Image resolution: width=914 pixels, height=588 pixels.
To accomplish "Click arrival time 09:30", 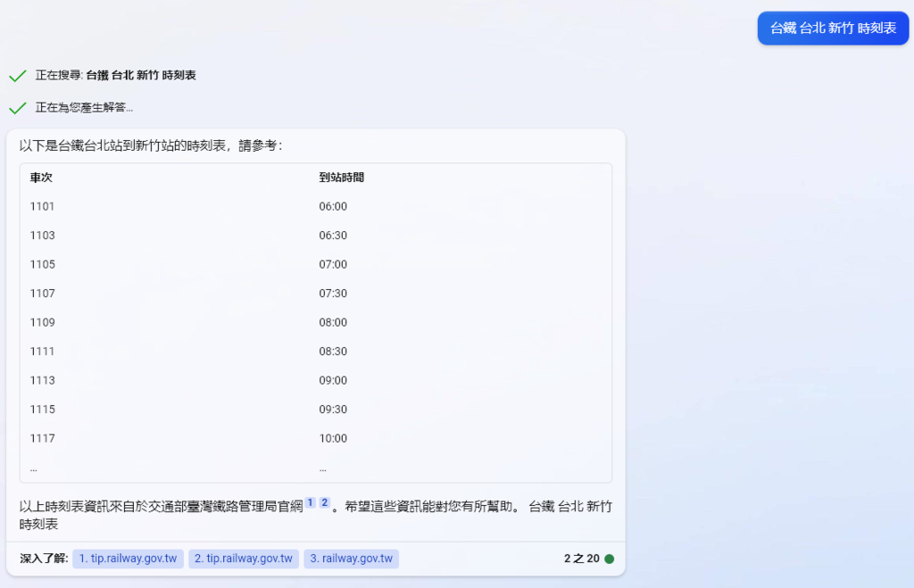I will [x=333, y=409].
